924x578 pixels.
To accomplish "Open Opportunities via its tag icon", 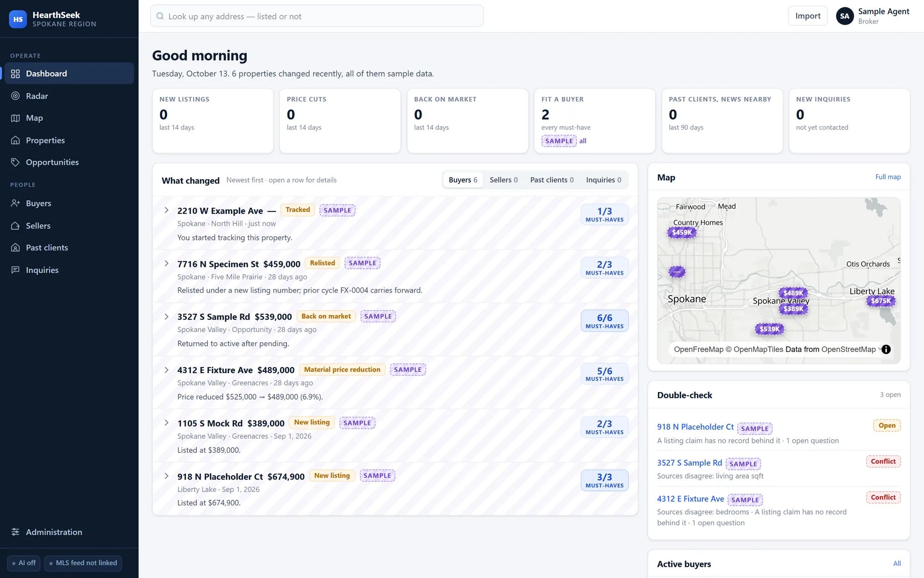I will pos(15,162).
